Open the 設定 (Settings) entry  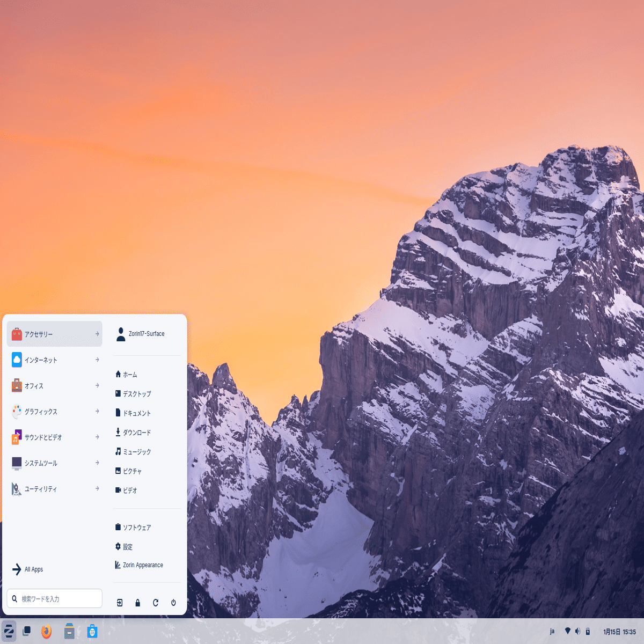[x=128, y=546]
